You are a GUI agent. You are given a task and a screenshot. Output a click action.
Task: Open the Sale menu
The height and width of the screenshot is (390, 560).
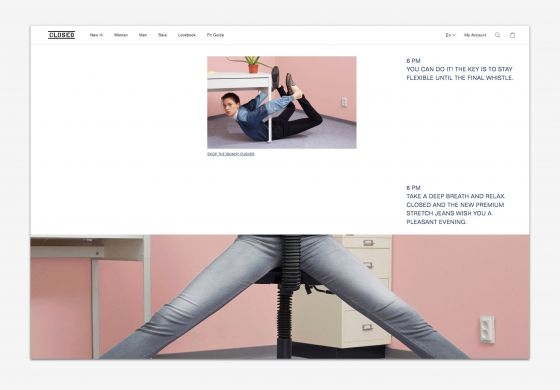pyautogui.click(x=162, y=35)
